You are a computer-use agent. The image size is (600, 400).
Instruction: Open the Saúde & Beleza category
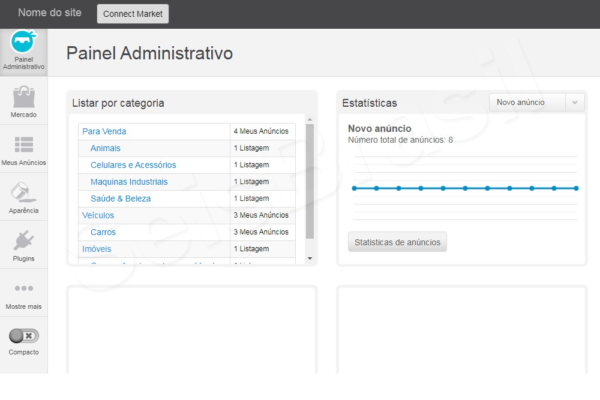[x=119, y=198]
